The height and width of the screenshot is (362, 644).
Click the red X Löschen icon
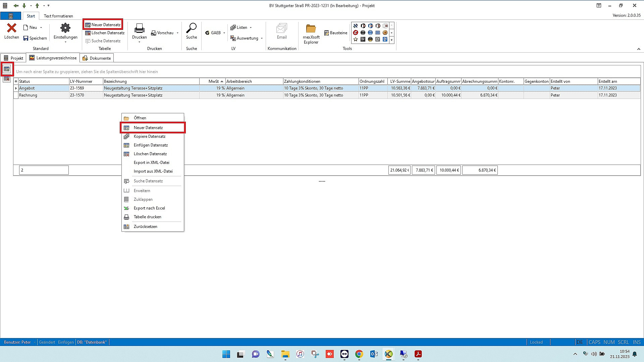pyautogui.click(x=12, y=28)
